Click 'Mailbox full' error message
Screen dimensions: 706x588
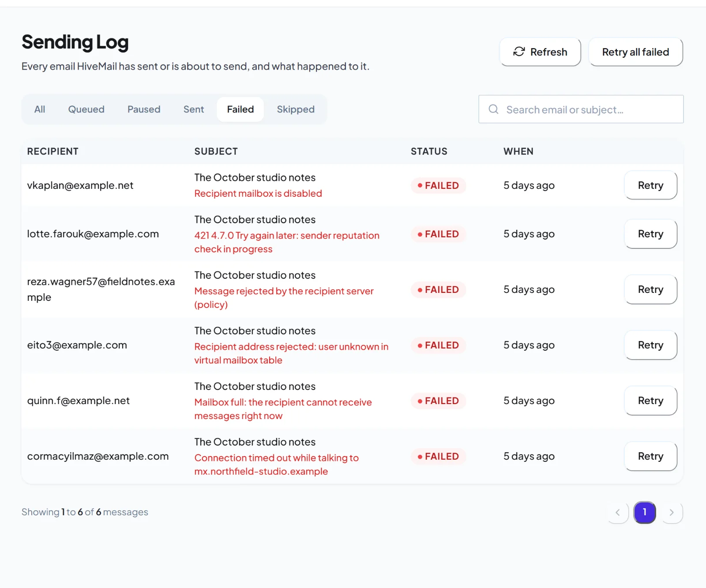(x=283, y=409)
